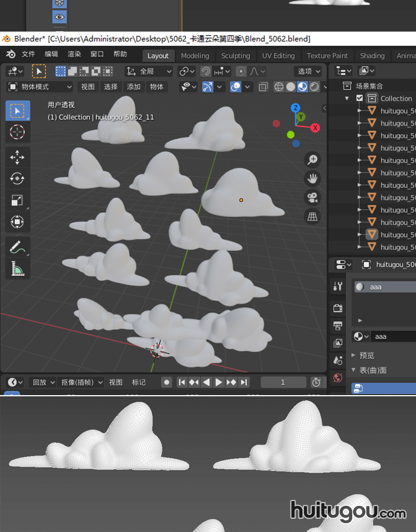This screenshot has height=532, width=416.
Task: Open the 物体模式 mode dropdown
Action: [40, 87]
